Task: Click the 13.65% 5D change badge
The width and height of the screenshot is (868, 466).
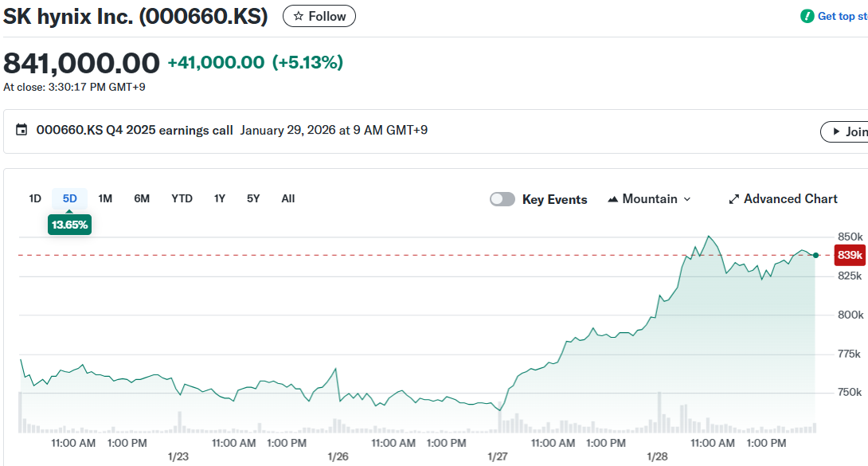Action: coord(70,225)
